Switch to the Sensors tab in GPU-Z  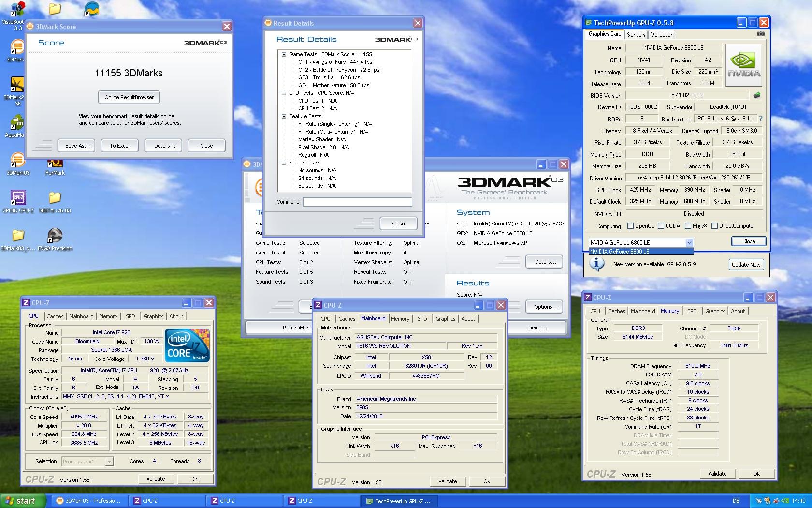point(636,35)
